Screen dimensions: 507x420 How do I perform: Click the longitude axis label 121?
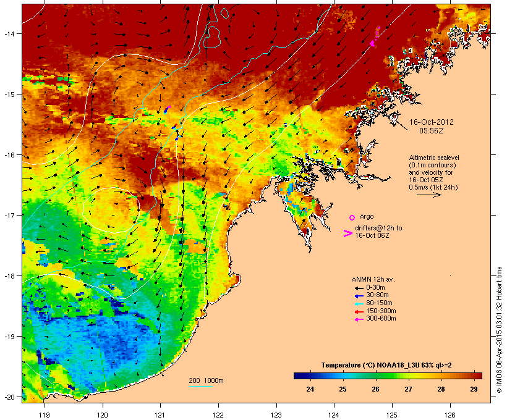pos(160,415)
